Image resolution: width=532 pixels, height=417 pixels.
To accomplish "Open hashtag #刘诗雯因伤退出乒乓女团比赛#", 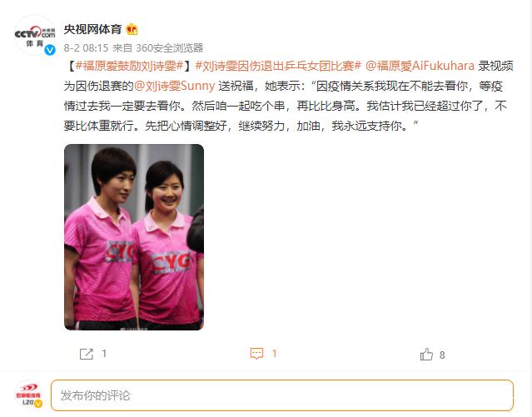I will (x=279, y=66).
